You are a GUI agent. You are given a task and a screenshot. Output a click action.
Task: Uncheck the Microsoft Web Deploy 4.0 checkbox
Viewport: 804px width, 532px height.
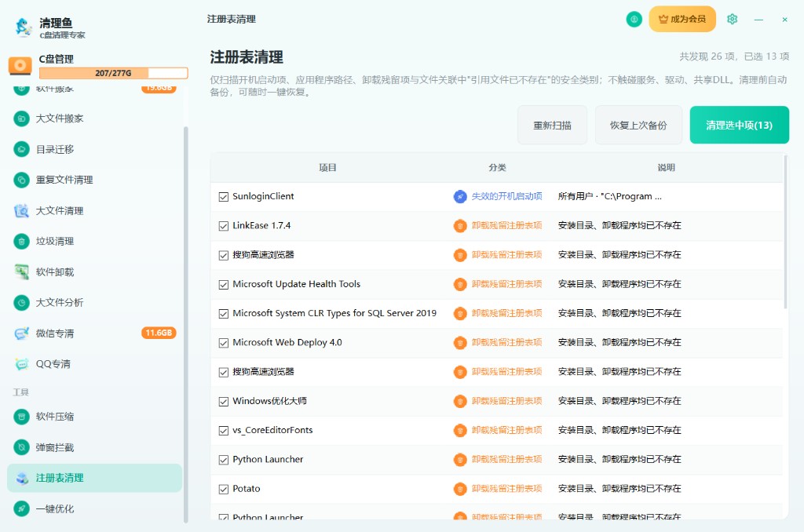click(x=224, y=343)
